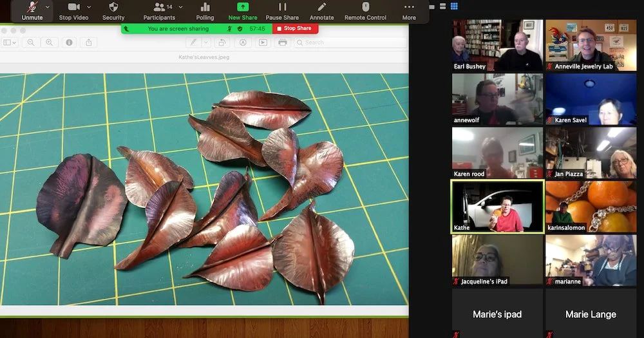
Task: Select karinsalomon's video tile
Action: pyautogui.click(x=591, y=207)
